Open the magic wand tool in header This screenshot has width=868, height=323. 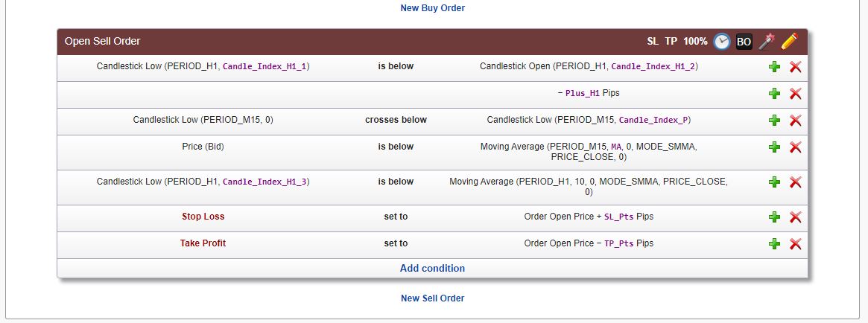tap(767, 42)
